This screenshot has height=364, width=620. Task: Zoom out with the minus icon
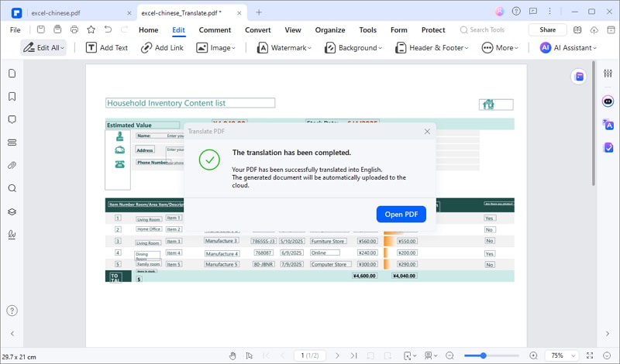coord(449,355)
